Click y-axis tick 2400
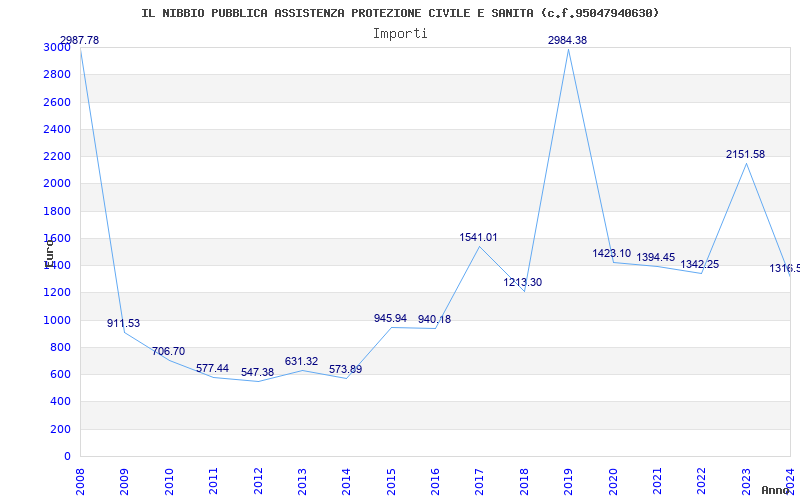Viewport: 800px width, 500px height. [57, 129]
